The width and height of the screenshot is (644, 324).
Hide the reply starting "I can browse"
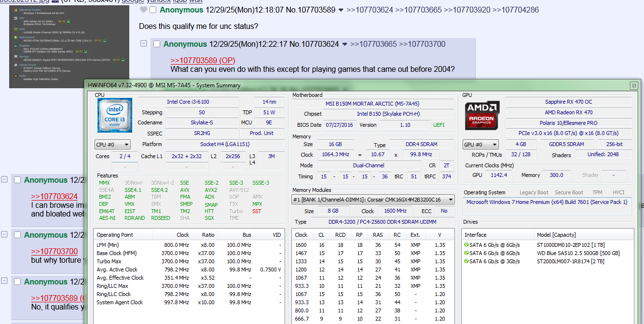[x=4, y=179]
